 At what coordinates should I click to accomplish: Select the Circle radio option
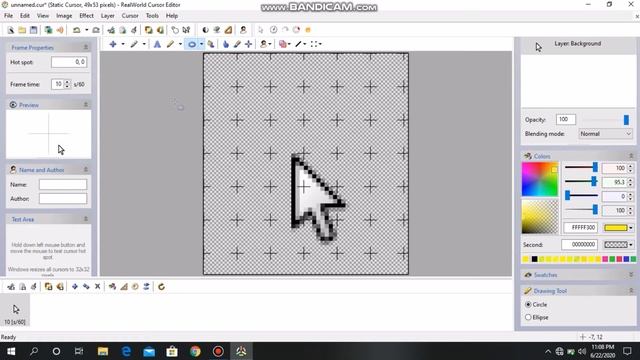(x=528, y=304)
